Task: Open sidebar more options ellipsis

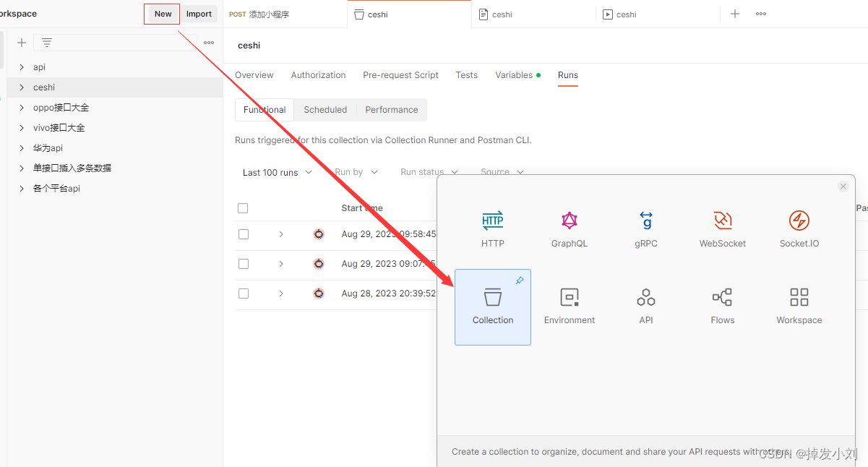Action: 209,43
